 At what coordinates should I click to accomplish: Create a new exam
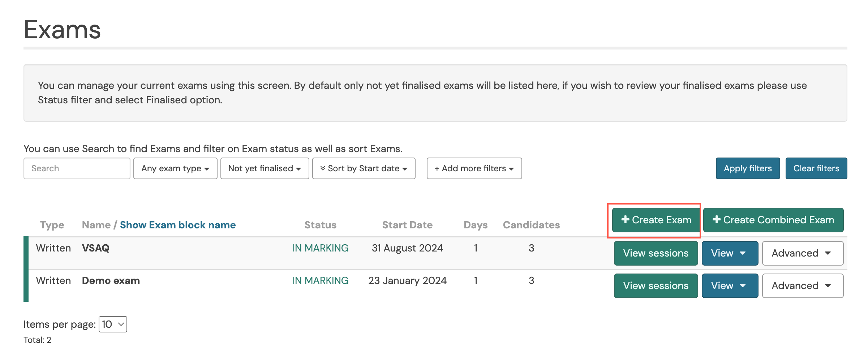point(655,219)
